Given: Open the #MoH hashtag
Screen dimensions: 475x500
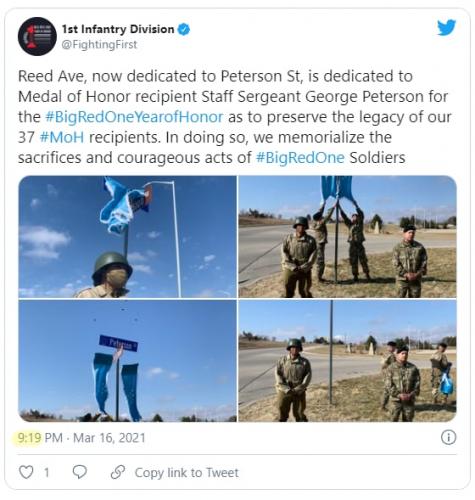Looking at the screenshot, I should pyautogui.click(x=62, y=137).
